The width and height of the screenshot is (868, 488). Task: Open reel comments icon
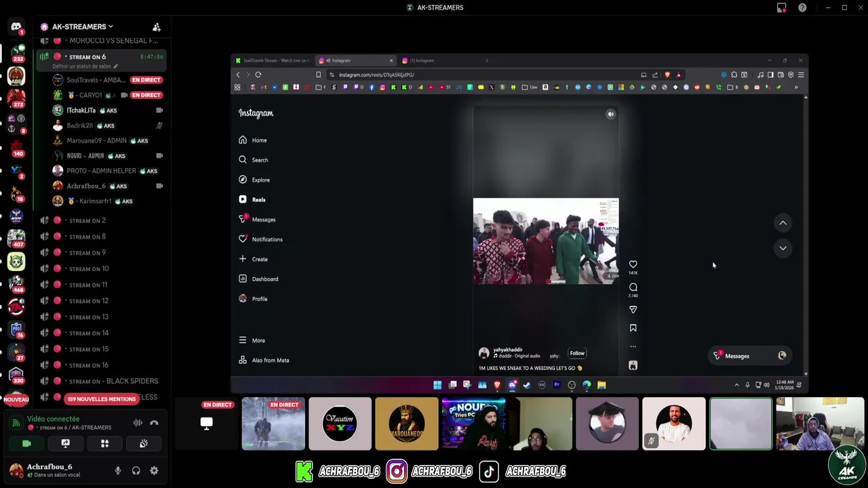click(x=633, y=287)
